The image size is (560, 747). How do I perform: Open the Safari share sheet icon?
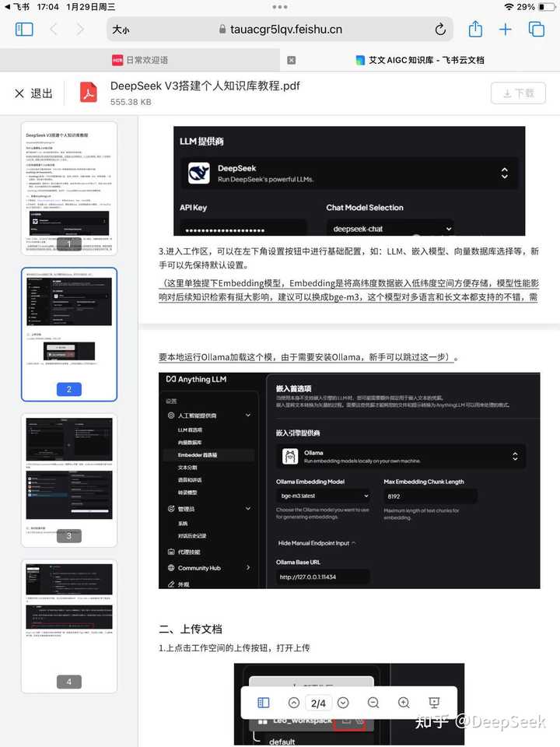click(x=475, y=29)
